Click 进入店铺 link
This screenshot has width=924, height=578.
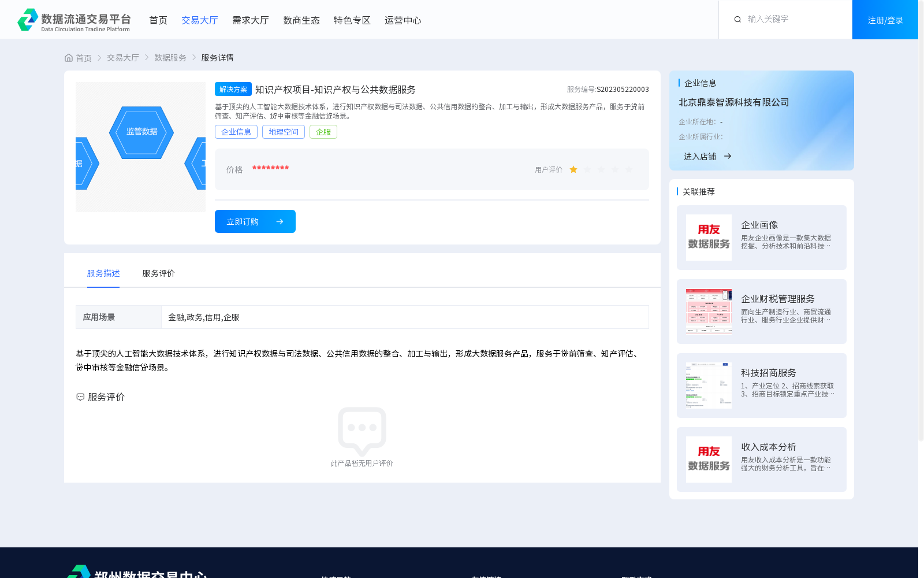(x=700, y=156)
